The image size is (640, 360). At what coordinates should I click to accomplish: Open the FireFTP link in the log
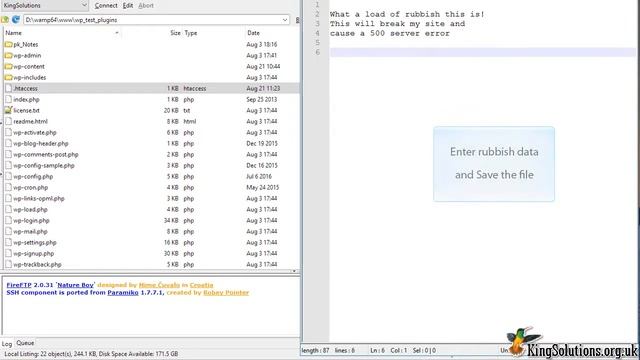point(19,285)
